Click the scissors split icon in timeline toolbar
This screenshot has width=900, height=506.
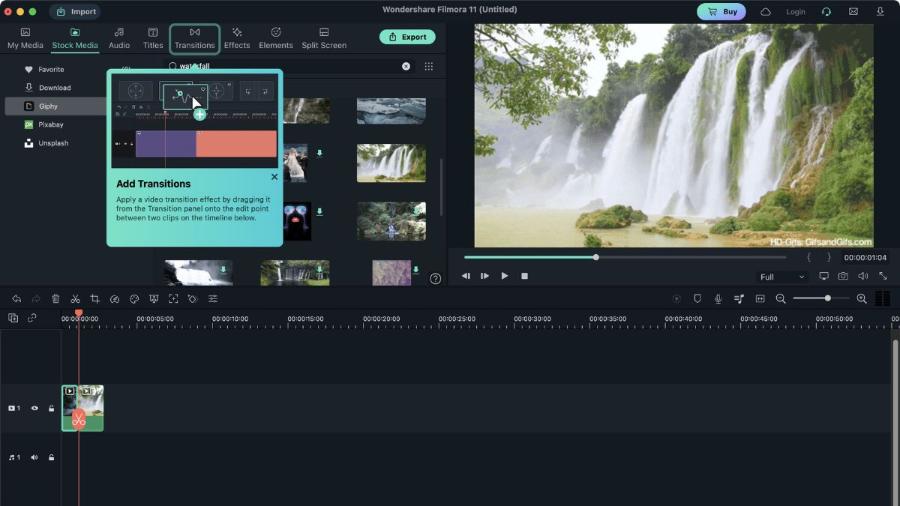pos(75,299)
